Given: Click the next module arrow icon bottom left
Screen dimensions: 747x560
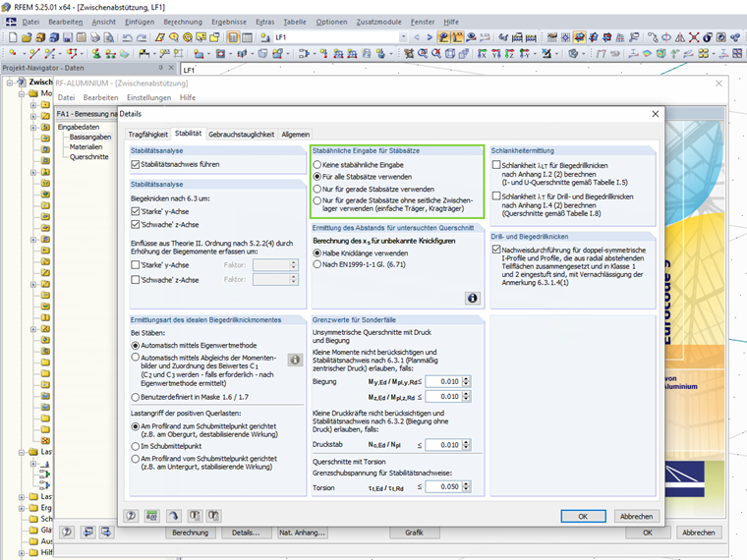Looking at the screenshot, I should tap(106, 532).
